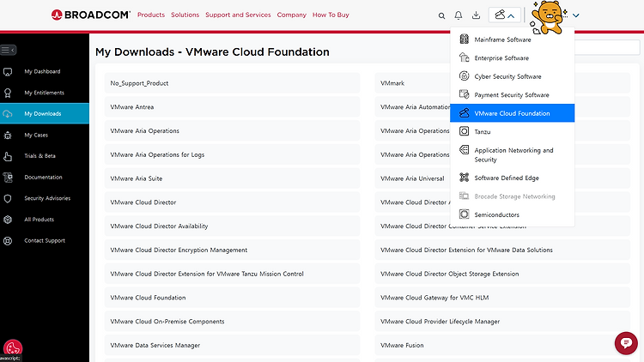
Task: Select Enterprise Software division
Action: [512, 57]
